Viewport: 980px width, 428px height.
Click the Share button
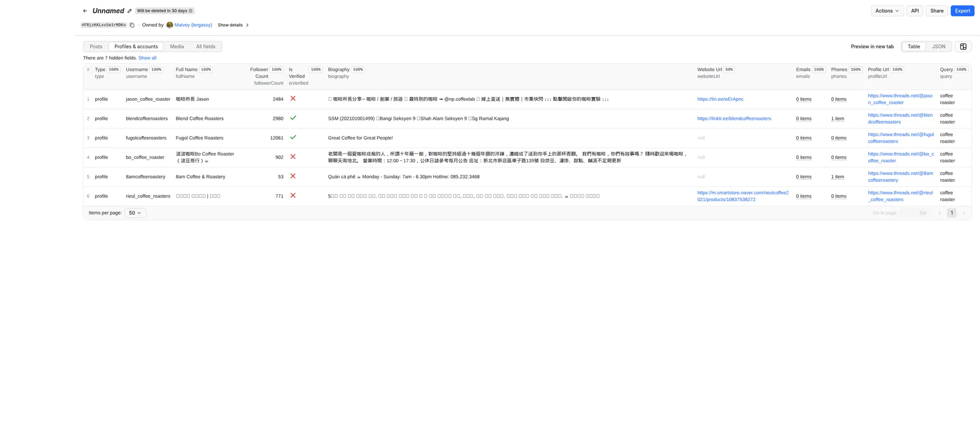[x=937, y=11]
